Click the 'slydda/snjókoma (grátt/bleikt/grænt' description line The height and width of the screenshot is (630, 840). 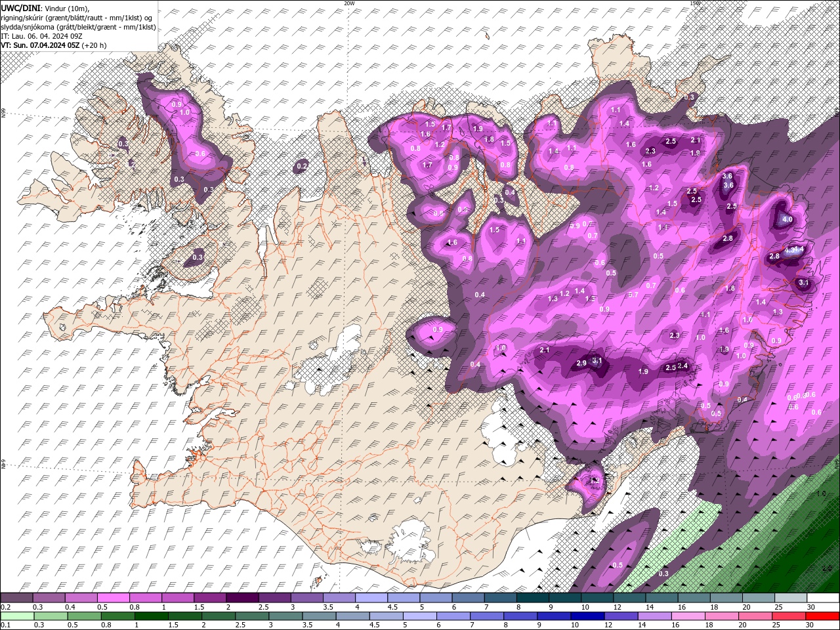coord(78,27)
